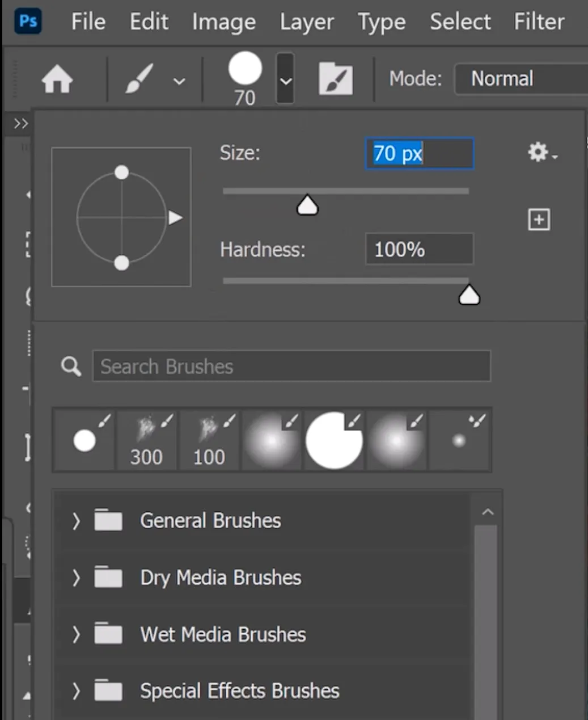Open the Layer menu
The image size is (588, 720).
coord(306,22)
